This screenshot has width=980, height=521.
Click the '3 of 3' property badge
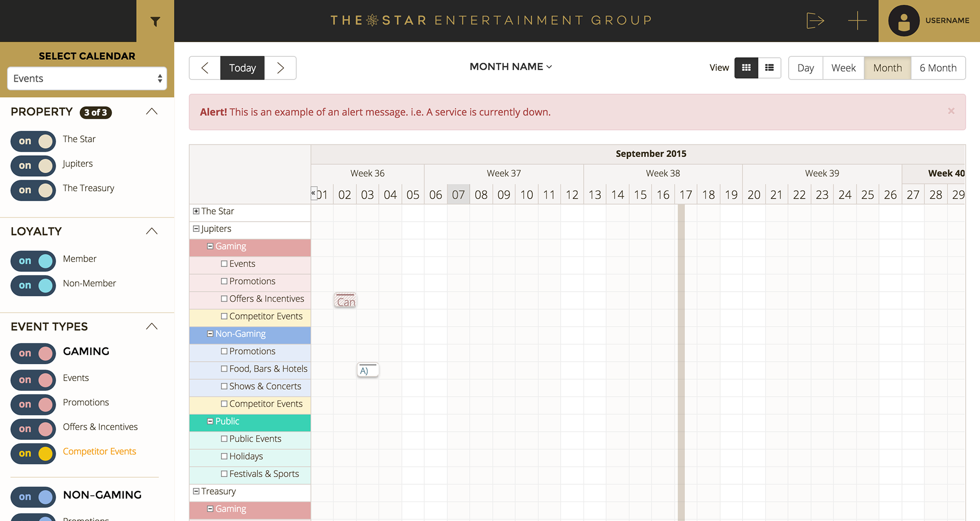(96, 112)
